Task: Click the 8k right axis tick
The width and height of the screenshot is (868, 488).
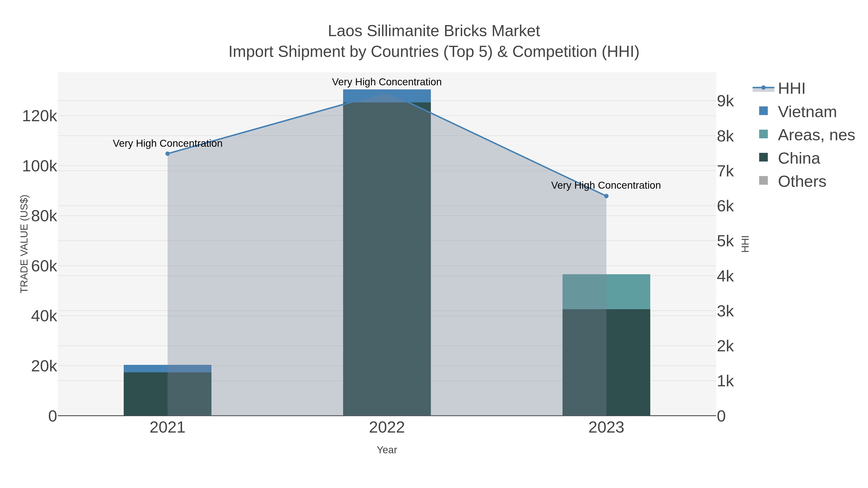Action: click(x=726, y=136)
